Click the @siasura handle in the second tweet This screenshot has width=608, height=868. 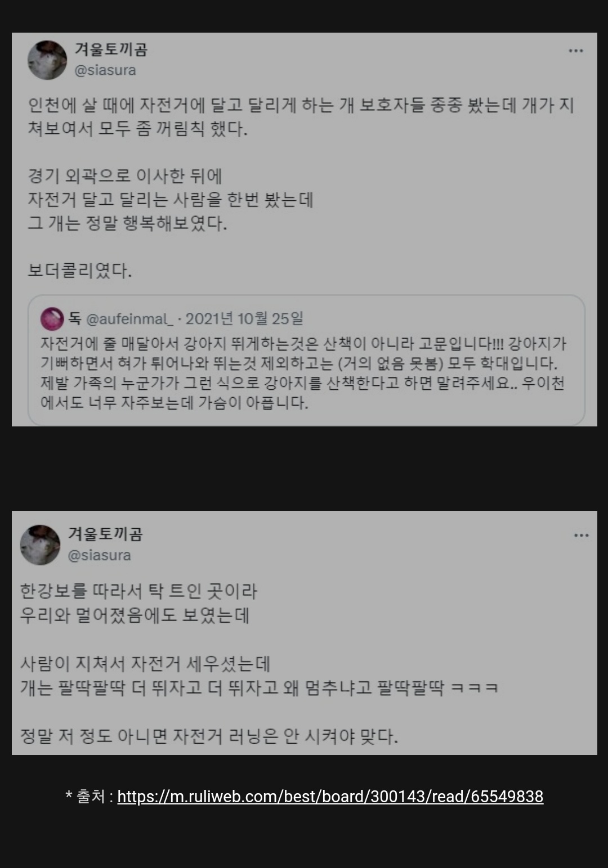(99, 555)
